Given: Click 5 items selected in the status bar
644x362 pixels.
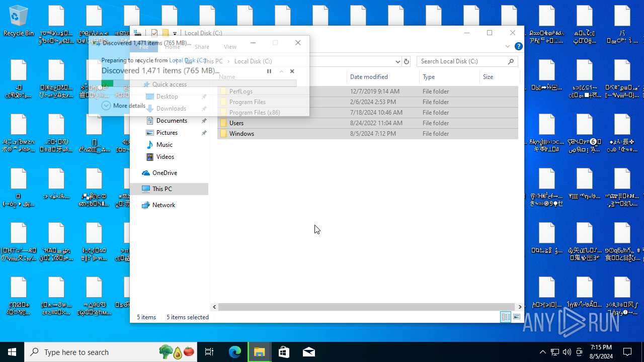Looking at the screenshot, I should coord(188,317).
